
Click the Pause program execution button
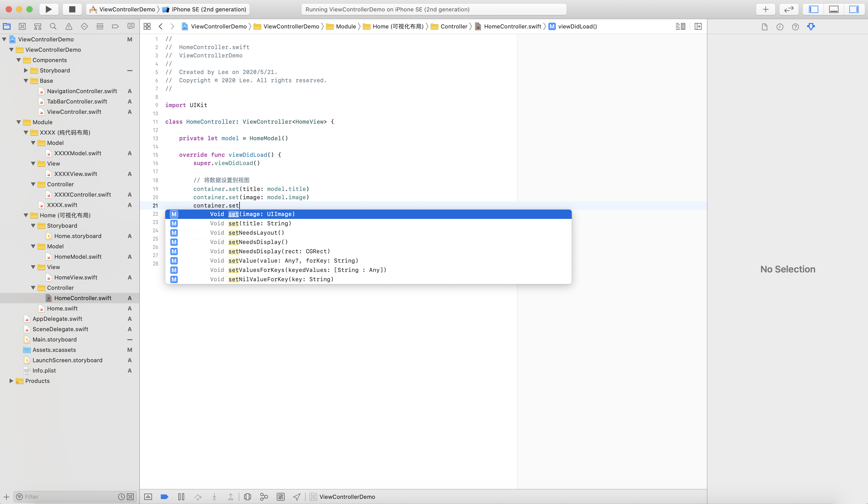(181, 496)
